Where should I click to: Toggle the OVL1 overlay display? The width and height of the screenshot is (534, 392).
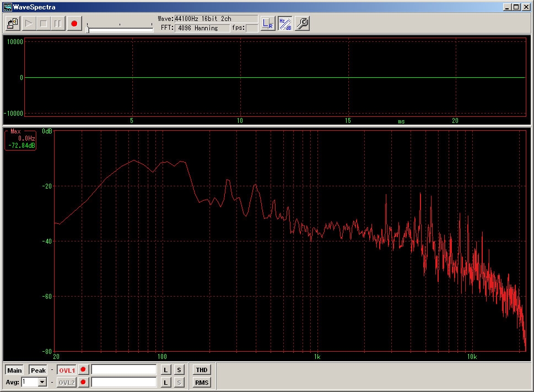point(67,370)
